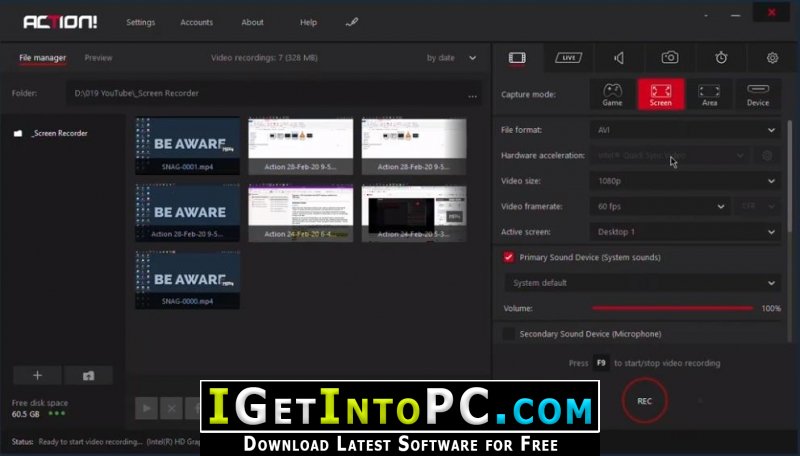The image size is (800, 456).
Task: Click the folder browse ellipsis button
Action: pos(472,95)
